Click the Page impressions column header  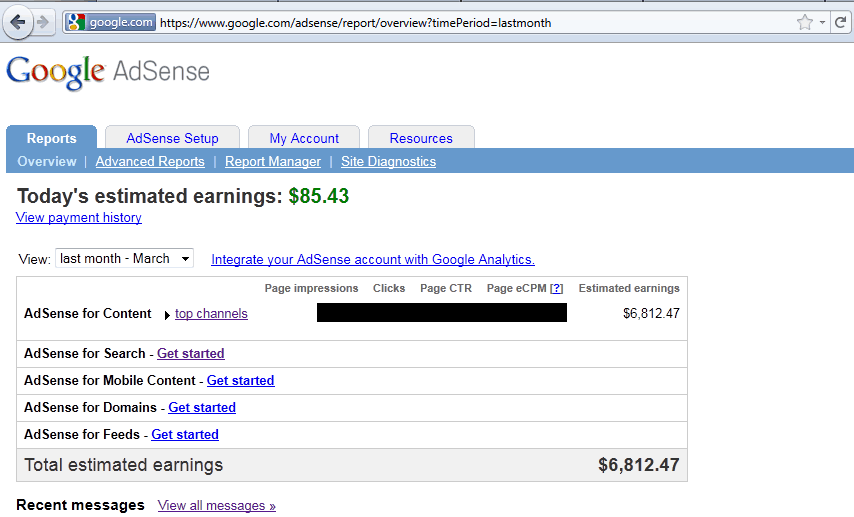[x=312, y=288]
